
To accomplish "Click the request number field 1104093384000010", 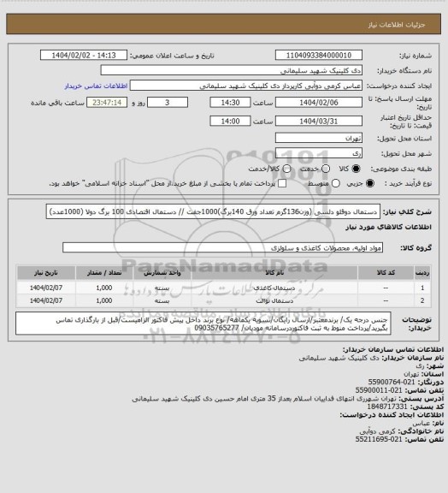I will tap(319, 55).
